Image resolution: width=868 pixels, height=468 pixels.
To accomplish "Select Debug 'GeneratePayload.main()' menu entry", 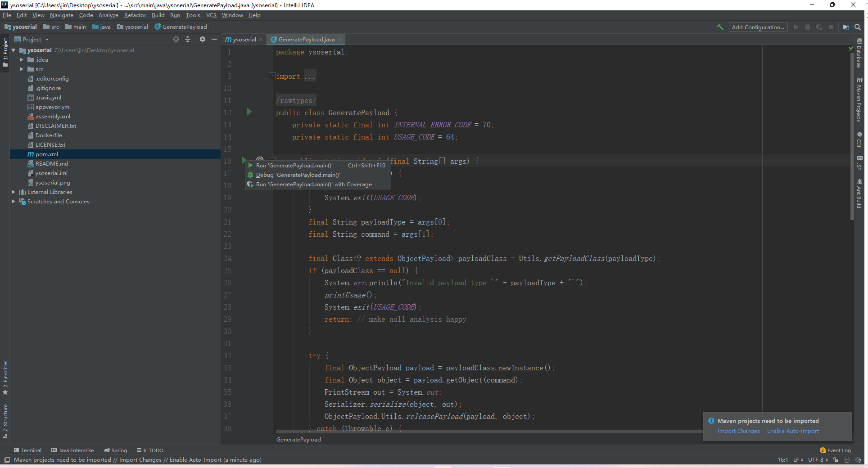I will pyautogui.click(x=318, y=175).
